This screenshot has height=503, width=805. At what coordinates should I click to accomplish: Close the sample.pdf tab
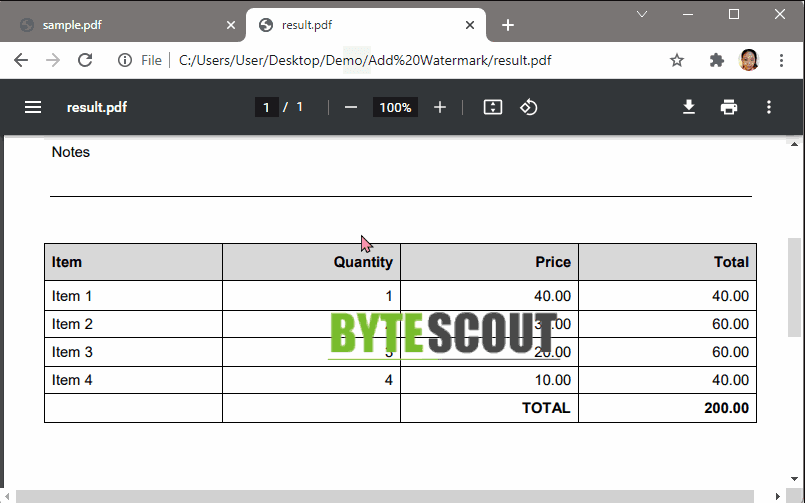[231, 25]
